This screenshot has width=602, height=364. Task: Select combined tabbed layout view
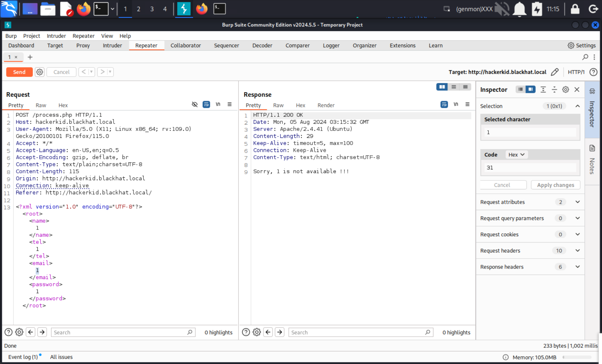coord(465,87)
